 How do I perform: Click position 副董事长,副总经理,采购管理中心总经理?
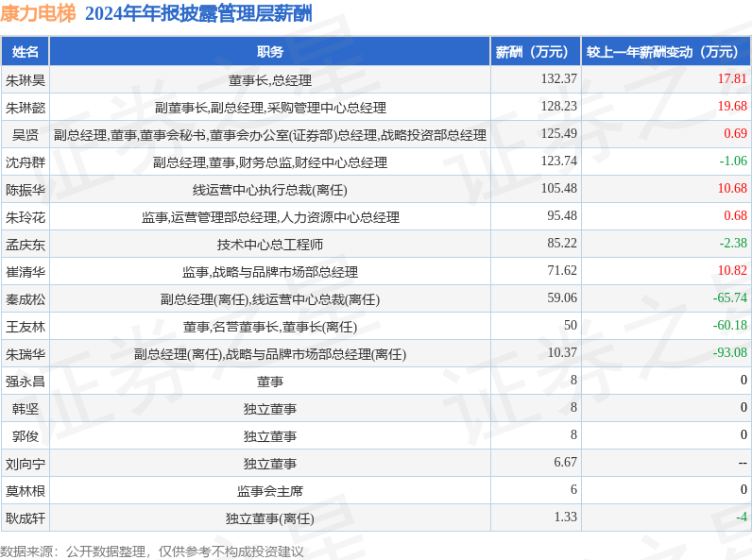[270, 108]
